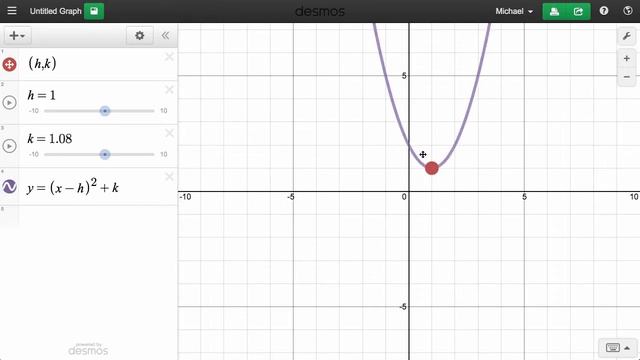The image size is (640, 360).
Task: Show the on-screen keyboard
Action: [x=618, y=348]
